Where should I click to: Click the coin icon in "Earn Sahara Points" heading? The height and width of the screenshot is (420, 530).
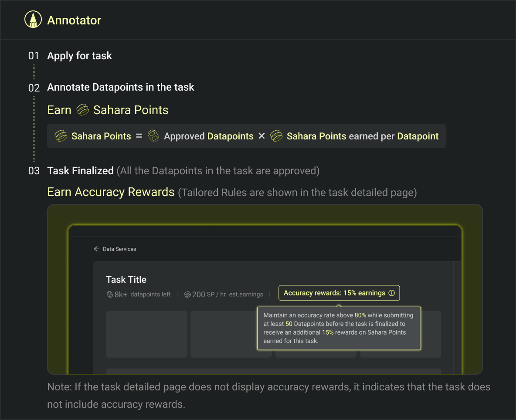pos(82,110)
